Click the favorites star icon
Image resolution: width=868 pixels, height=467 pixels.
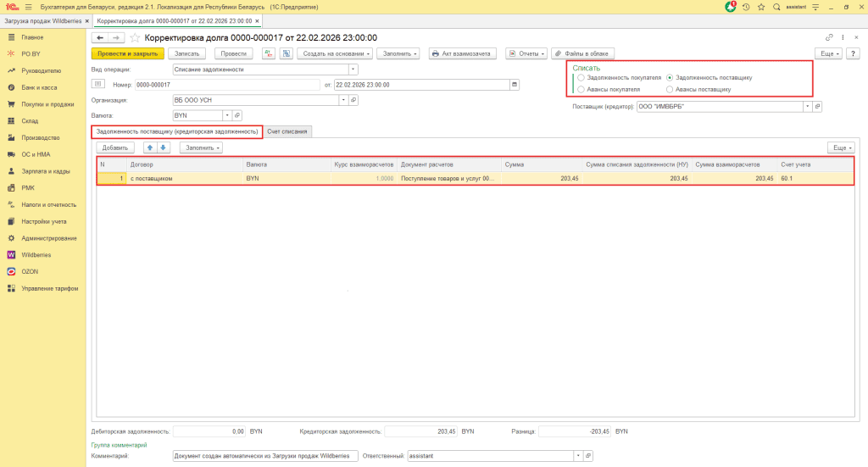(761, 6)
